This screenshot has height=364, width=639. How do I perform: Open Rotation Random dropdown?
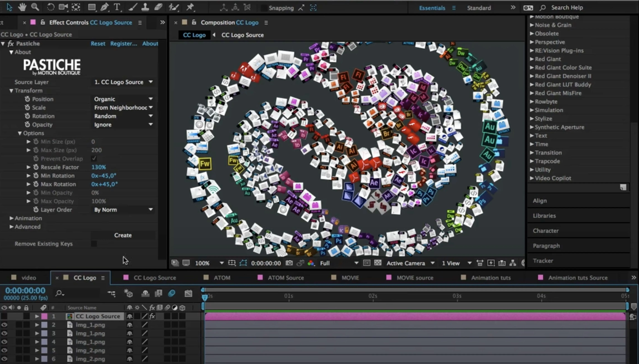point(123,116)
